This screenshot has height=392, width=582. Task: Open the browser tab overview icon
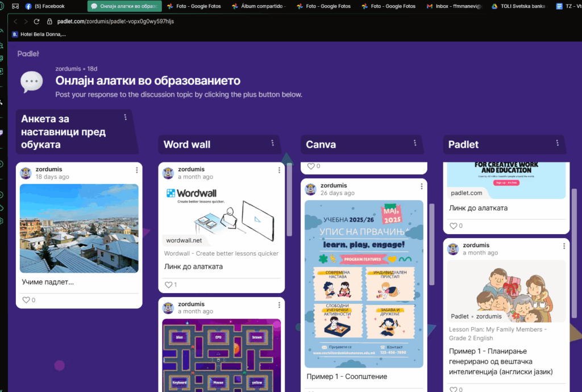[15, 6]
